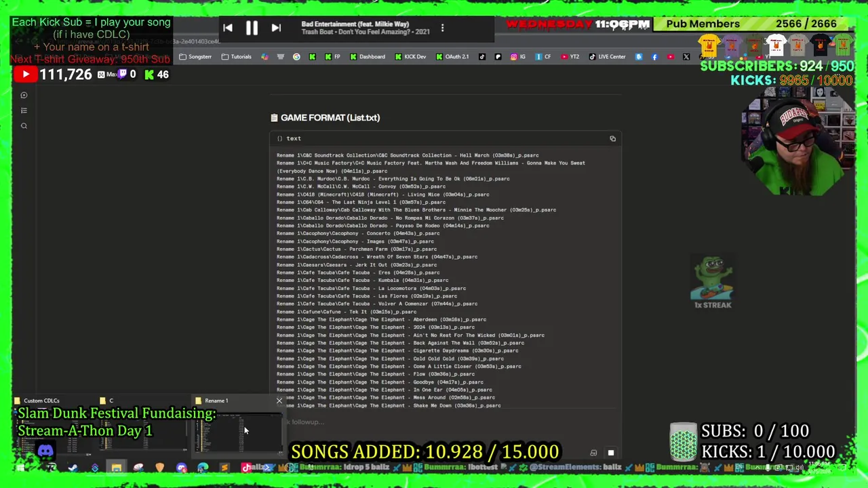Open Sublime Text from the taskbar
Viewport: 868px width, 488px height.
[x=224, y=468]
